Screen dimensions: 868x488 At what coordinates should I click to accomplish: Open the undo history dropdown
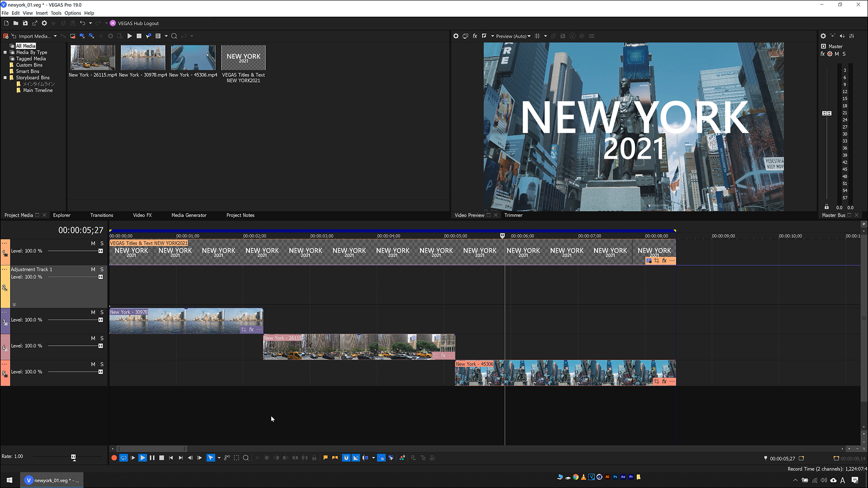pos(90,23)
